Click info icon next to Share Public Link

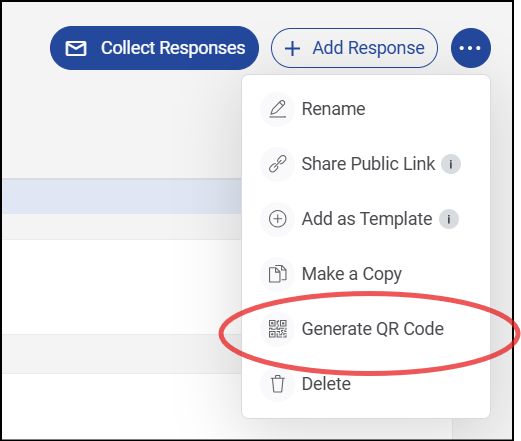tap(451, 164)
